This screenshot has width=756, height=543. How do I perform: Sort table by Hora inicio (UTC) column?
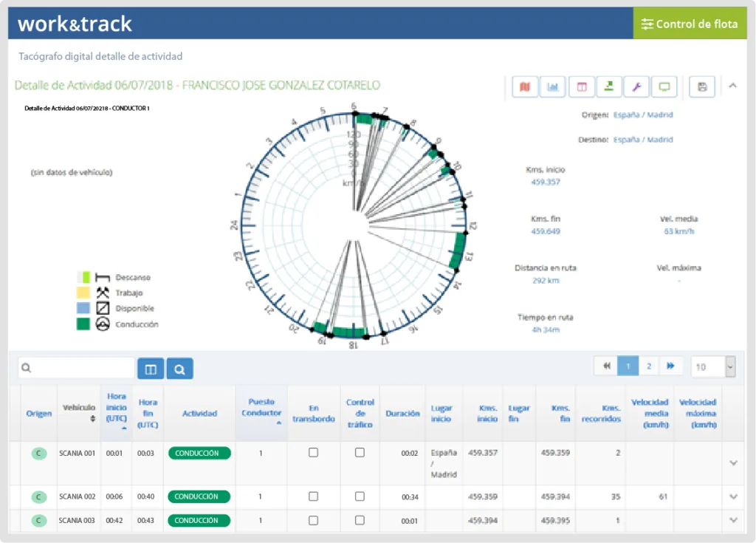tap(117, 412)
